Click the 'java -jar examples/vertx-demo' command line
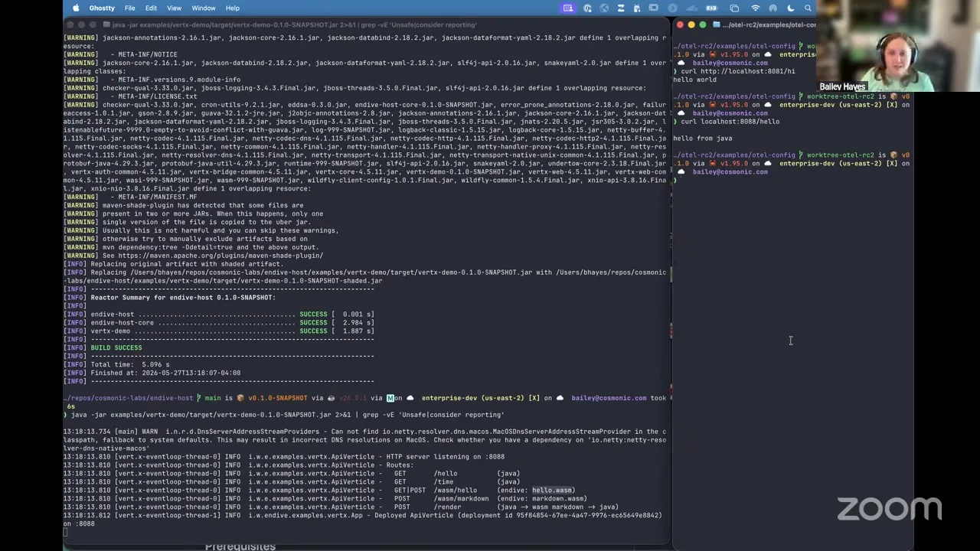The width and height of the screenshot is (980, 551). tap(287, 415)
